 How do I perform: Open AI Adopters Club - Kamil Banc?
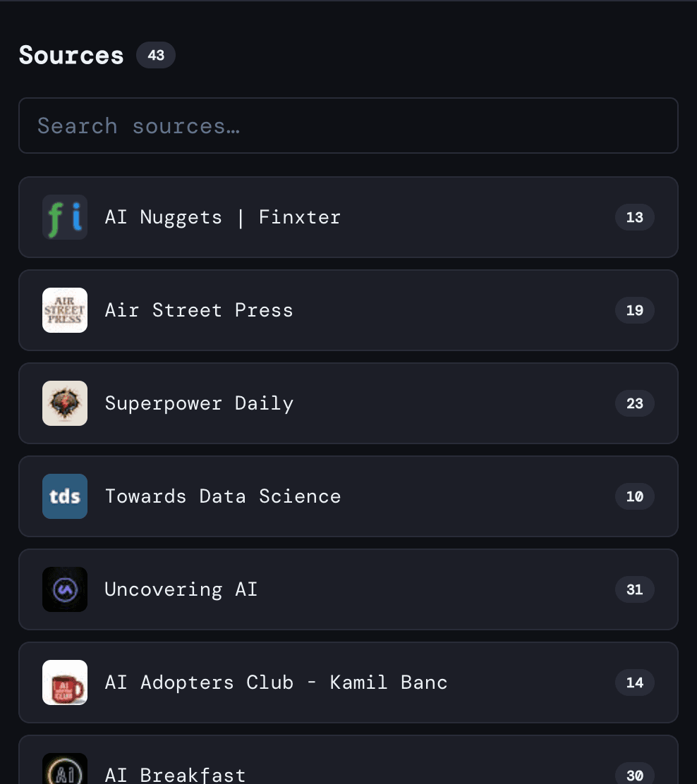click(x=276, y=682)
